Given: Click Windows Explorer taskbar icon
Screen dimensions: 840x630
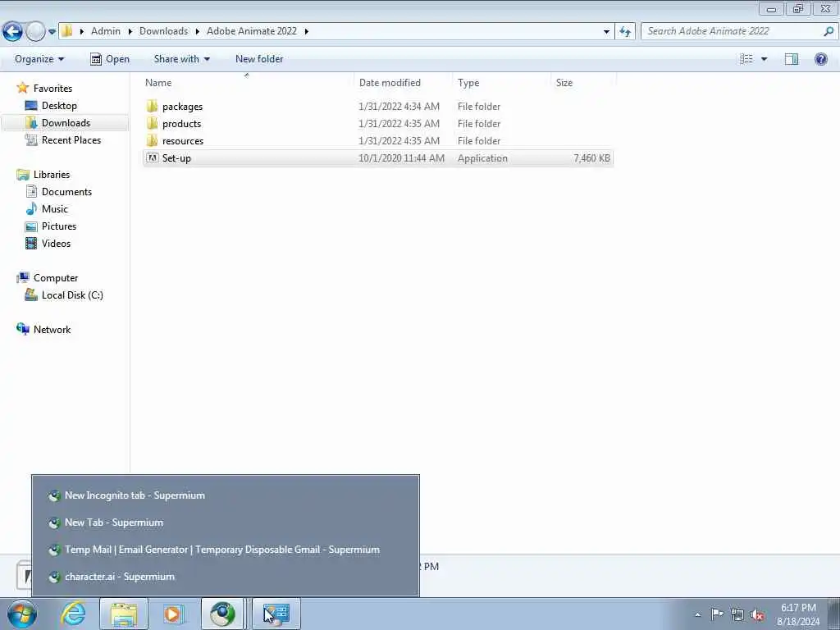Looking at the screenshot, I should (124, 614).
